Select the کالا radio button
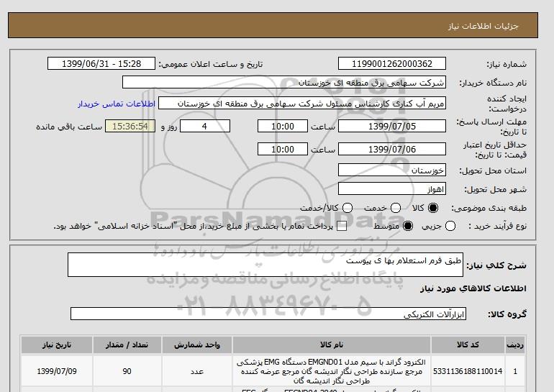The image size is (554, 392). click(x=433, y=208)
